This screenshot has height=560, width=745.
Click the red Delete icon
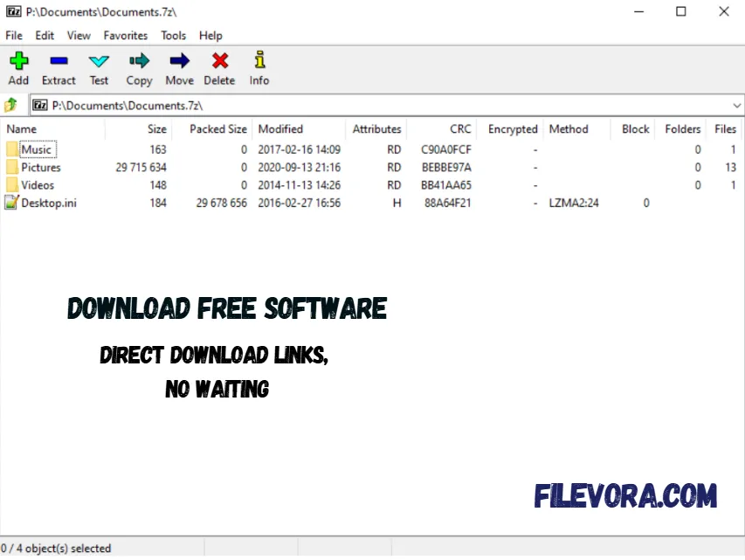click(218, 61)
